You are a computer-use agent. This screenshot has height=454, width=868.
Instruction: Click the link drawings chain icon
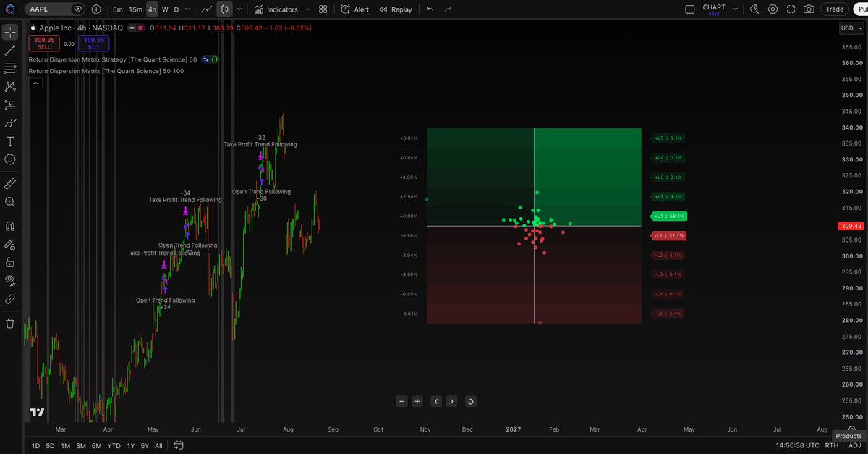tap(10, 298)
